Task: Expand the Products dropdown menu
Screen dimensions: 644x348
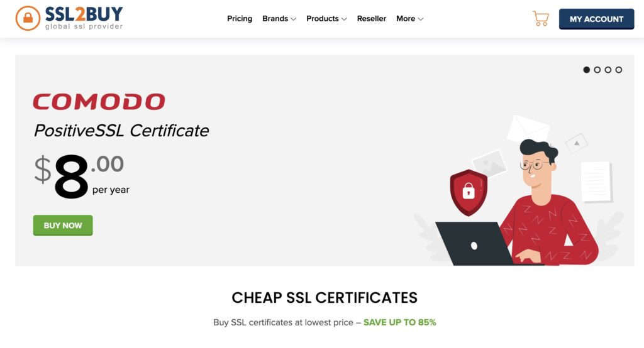Action: click(x=326, y=18)
